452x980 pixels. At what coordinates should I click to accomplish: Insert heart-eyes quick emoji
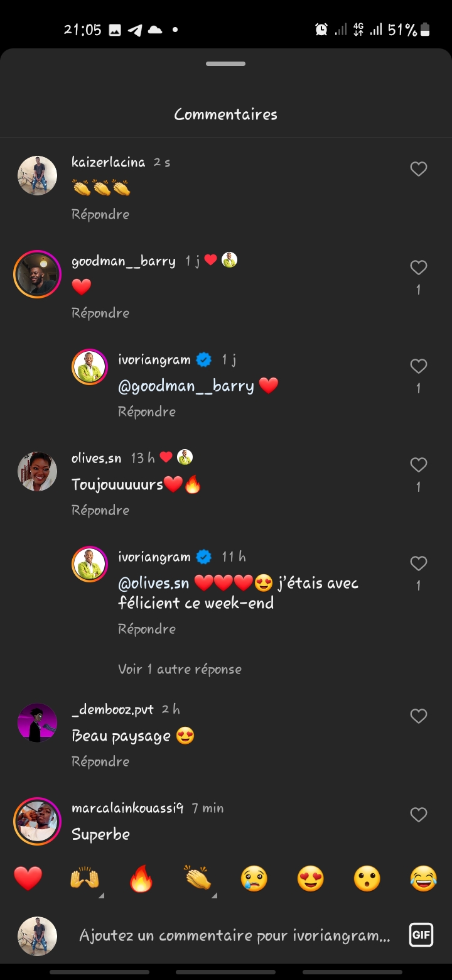click(x=311, y=878)
